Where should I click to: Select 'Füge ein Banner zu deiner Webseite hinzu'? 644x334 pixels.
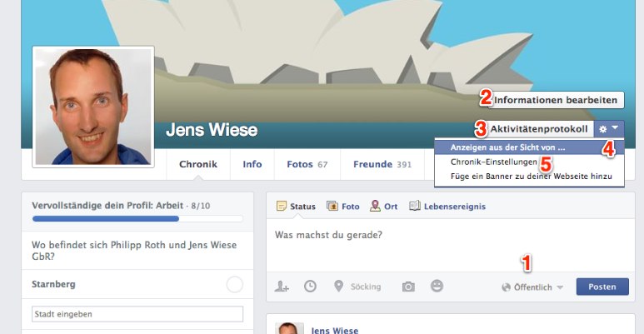click(x=529, y=177)
